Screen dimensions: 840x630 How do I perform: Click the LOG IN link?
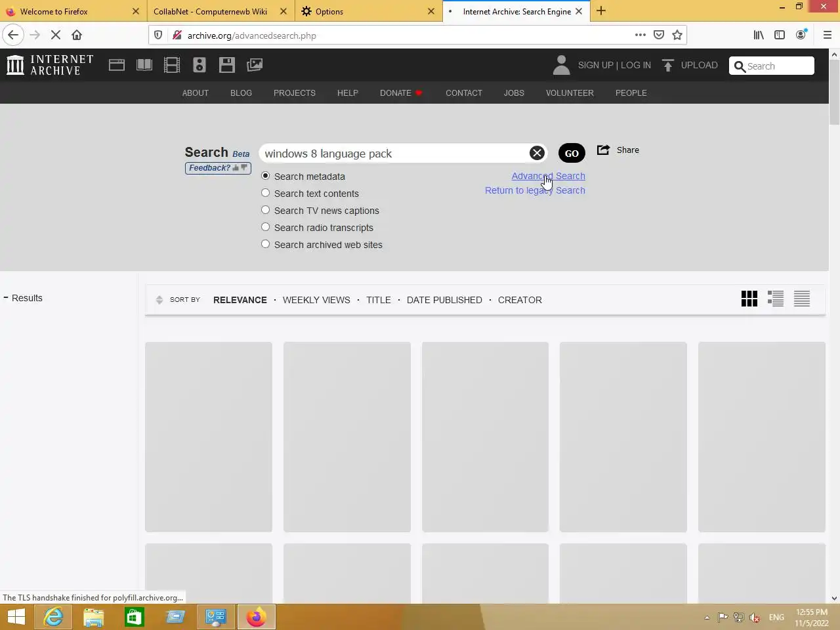click(636, 65)
